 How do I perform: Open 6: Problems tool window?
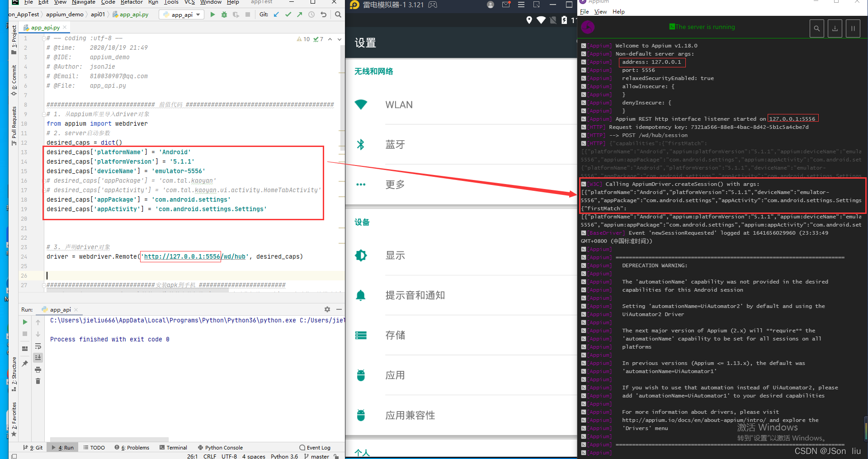point(132,447)
